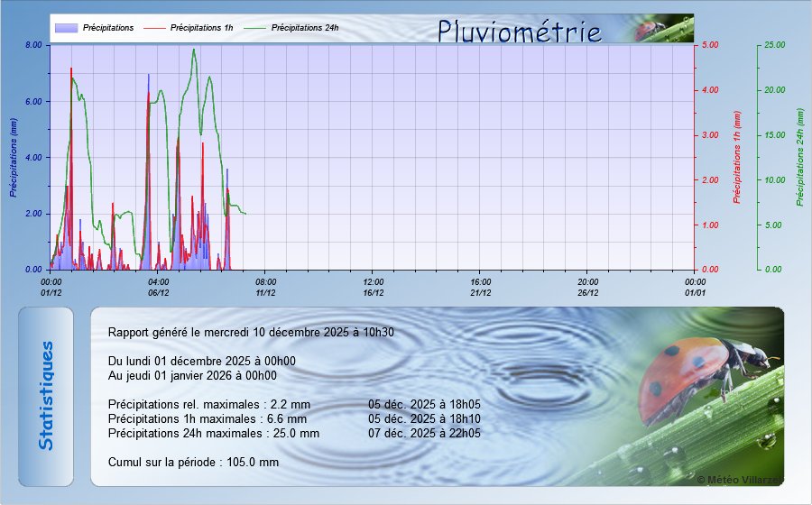Click the Rapport généré date line

coord(251,333)
